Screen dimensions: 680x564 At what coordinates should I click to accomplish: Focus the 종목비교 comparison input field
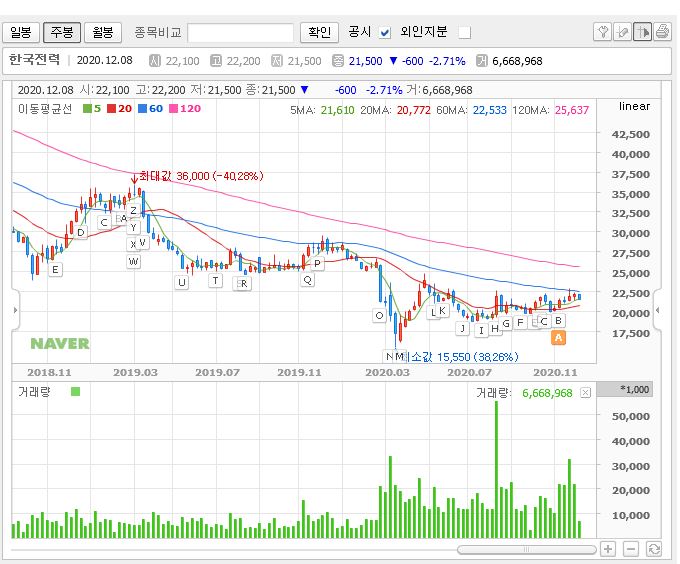point(240,33)
